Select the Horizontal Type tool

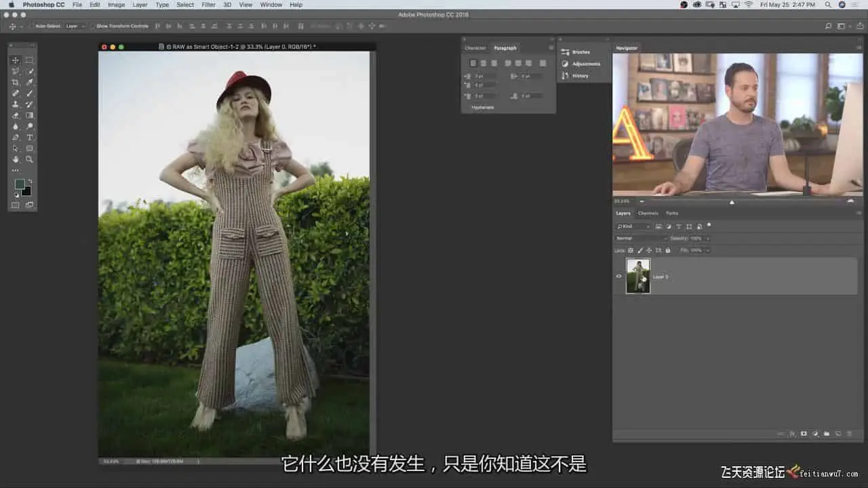pos(30,137)
